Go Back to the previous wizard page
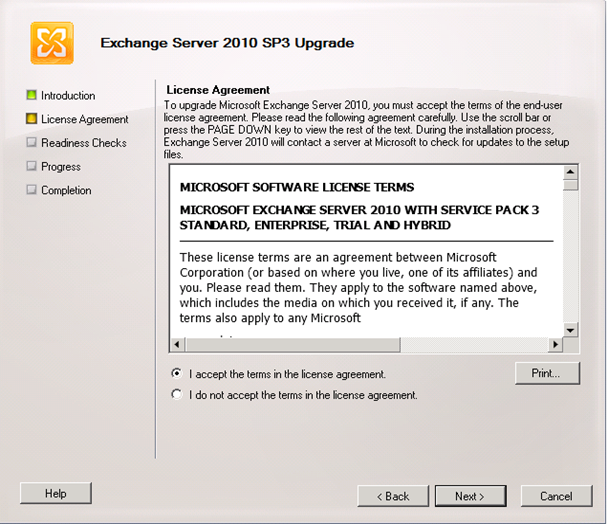The height and width of the screenshot is (524, 608). click(393, 496)
